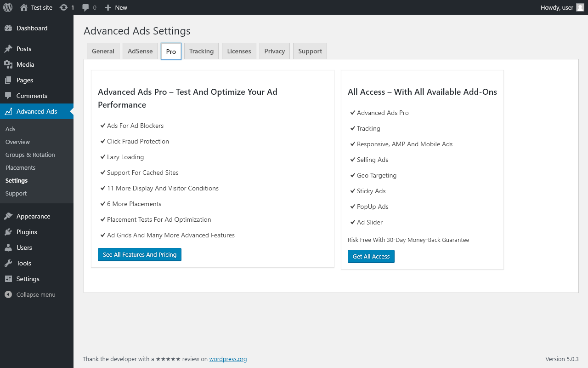This screenshot has width=588, height=368.
Task: Click the Comments bubble icon in sidebar
Action: [x=8, y=96]
